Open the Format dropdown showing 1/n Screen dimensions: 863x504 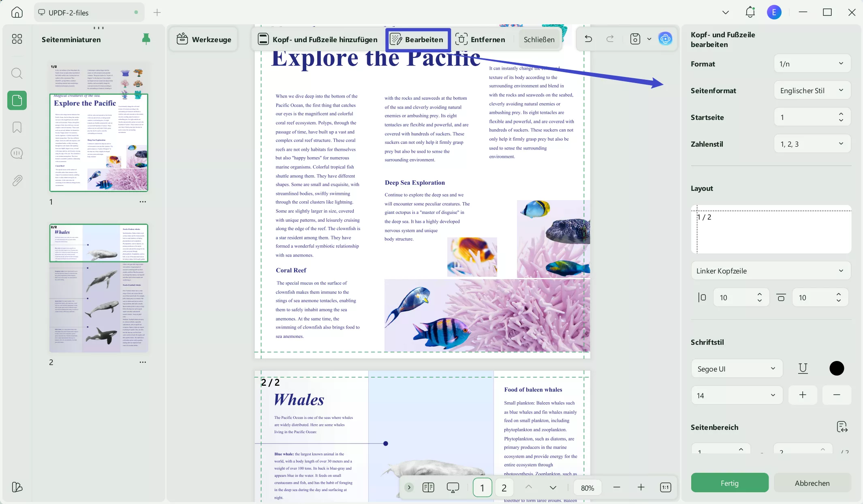812,64
